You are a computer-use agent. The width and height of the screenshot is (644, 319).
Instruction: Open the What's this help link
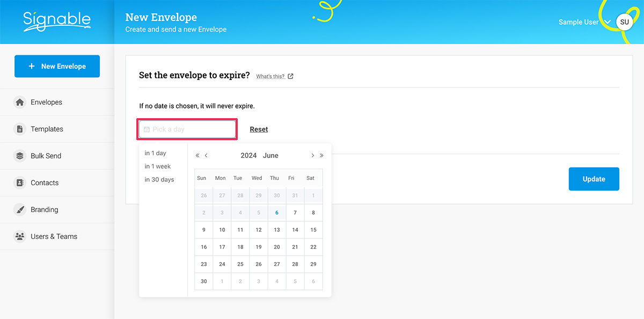point(271,76)
